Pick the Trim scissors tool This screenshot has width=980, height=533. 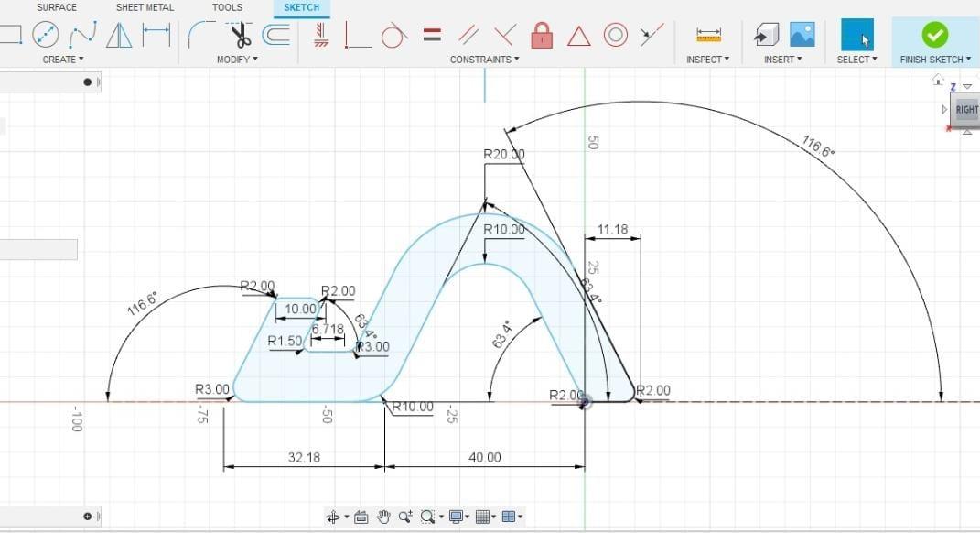(241, 35)
